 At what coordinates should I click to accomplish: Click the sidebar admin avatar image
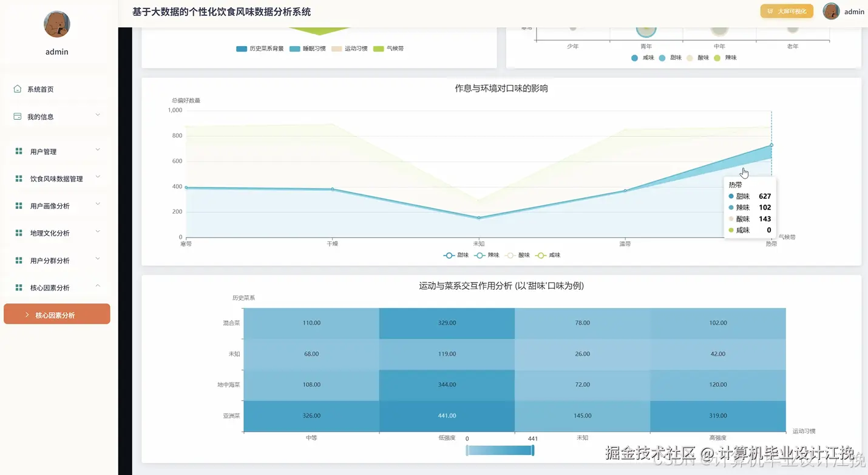pos(57,24)
